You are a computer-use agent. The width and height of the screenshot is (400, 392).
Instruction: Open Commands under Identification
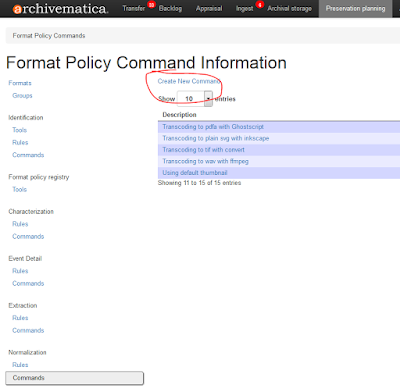click(28, 155)
